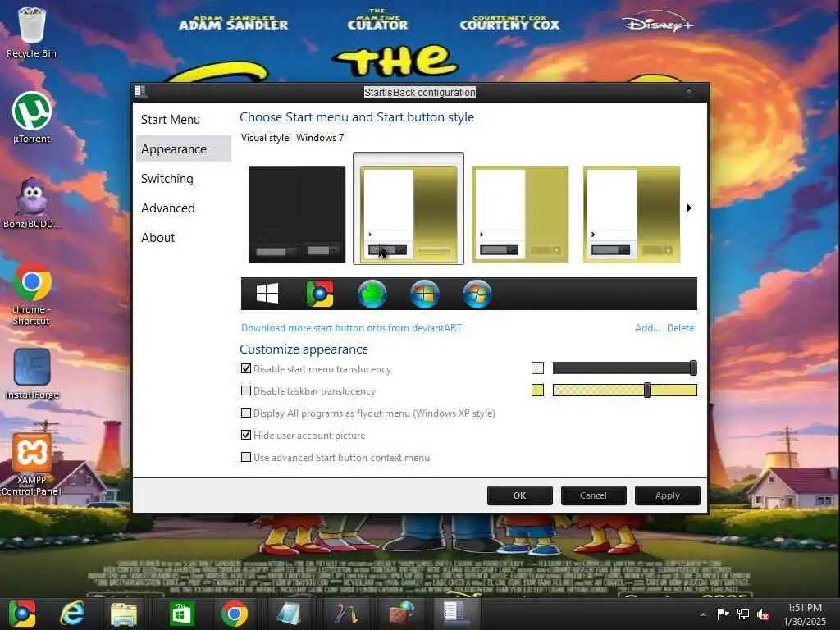This screenshot has width=840, height=630.
Task: Click the Apply button
Action: point(667,495)
